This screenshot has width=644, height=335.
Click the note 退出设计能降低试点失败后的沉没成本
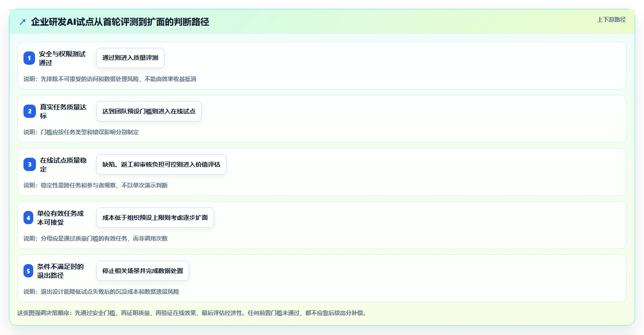(x=101, y=292)
